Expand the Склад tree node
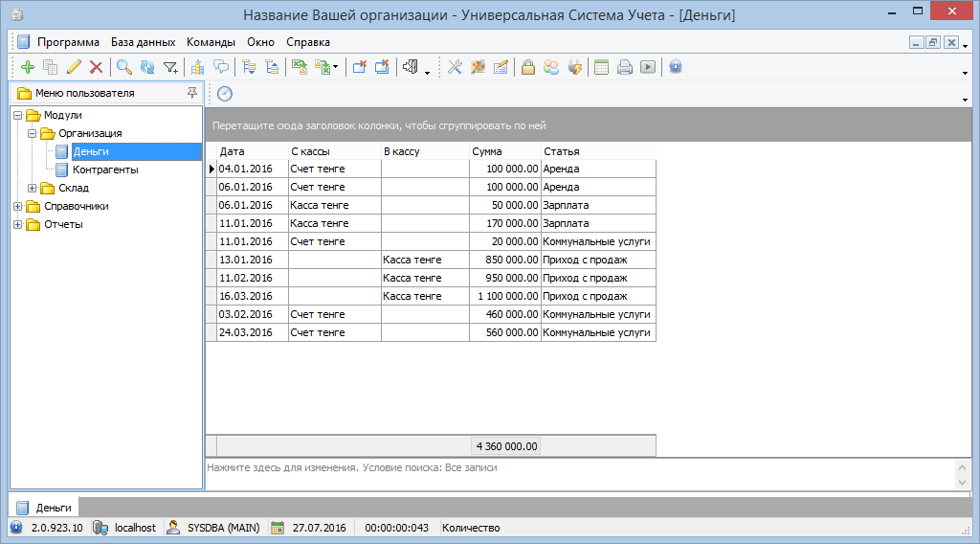 (33, 189)
